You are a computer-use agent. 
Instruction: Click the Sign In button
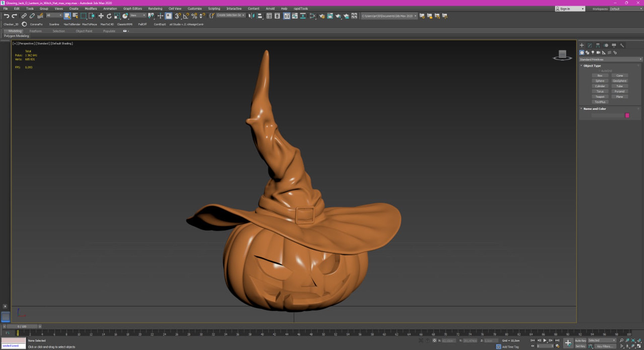570,9
